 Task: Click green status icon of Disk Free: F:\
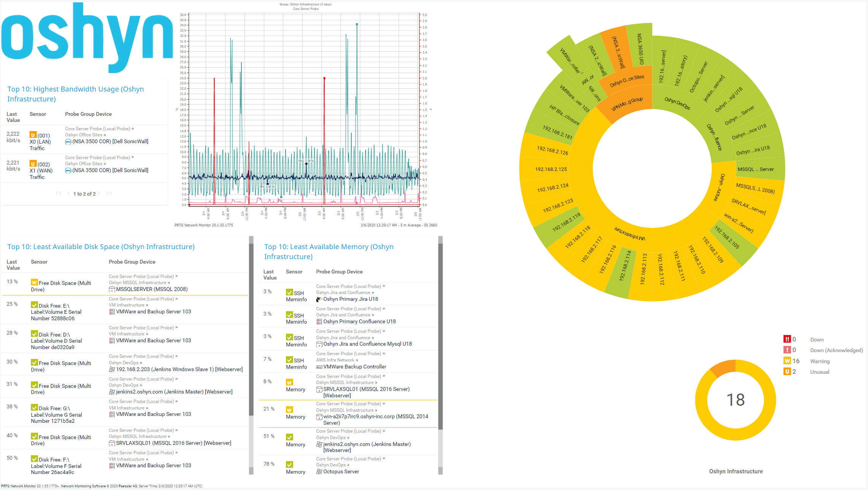(34, 459)
